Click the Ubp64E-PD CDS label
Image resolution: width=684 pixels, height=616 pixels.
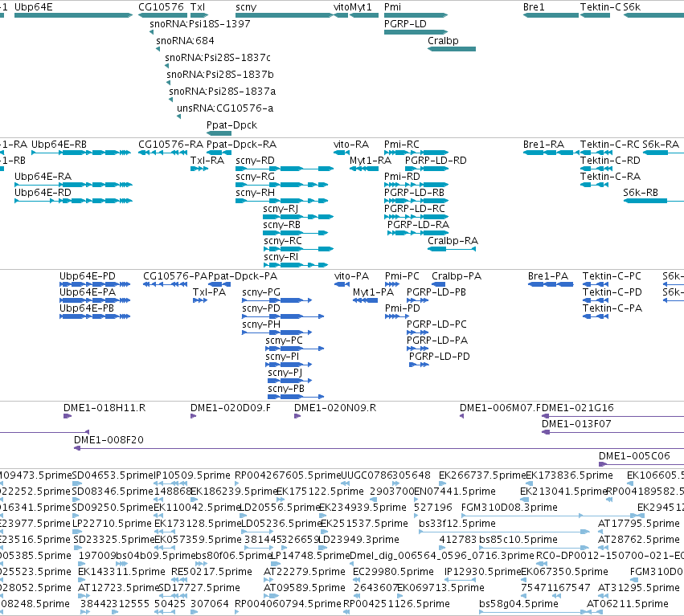[88, 276]
